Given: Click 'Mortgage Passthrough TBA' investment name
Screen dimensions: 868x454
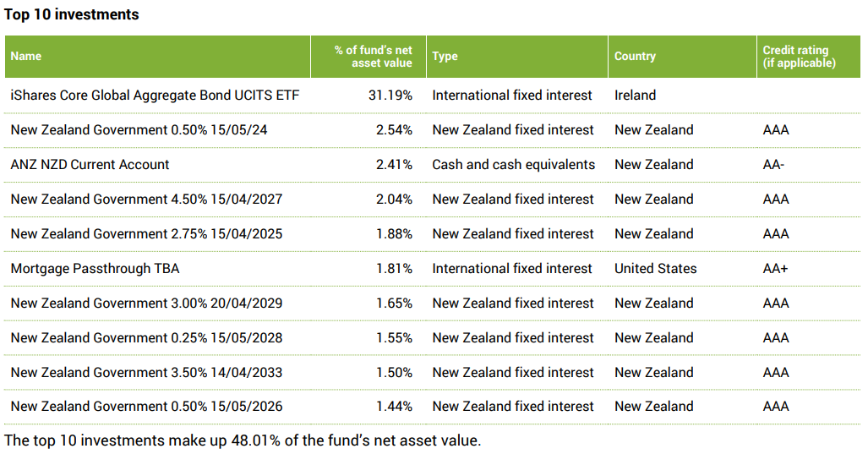Looking at the screenshot, I should [x=95, y=269].
